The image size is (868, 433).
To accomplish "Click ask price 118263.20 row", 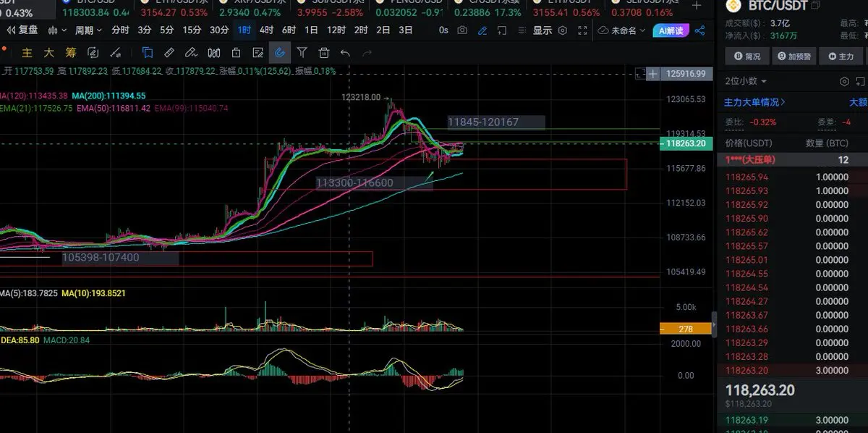I will [x=793, y=370].
